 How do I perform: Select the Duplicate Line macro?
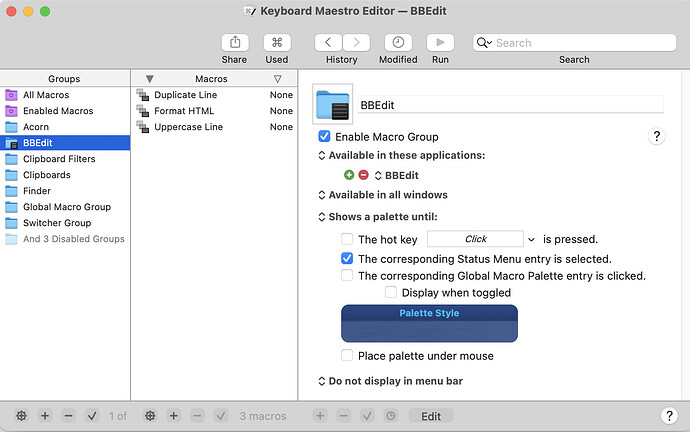pyautogui.click(x=214, y=95)
